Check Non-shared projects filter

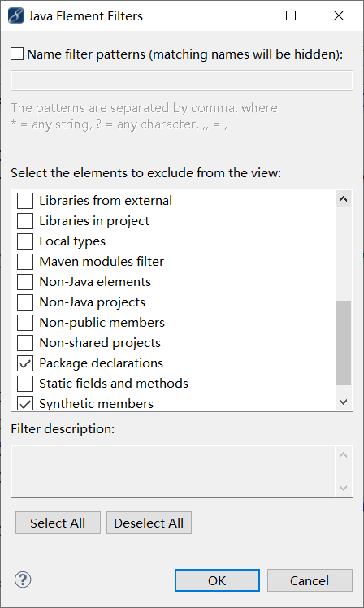25,343
